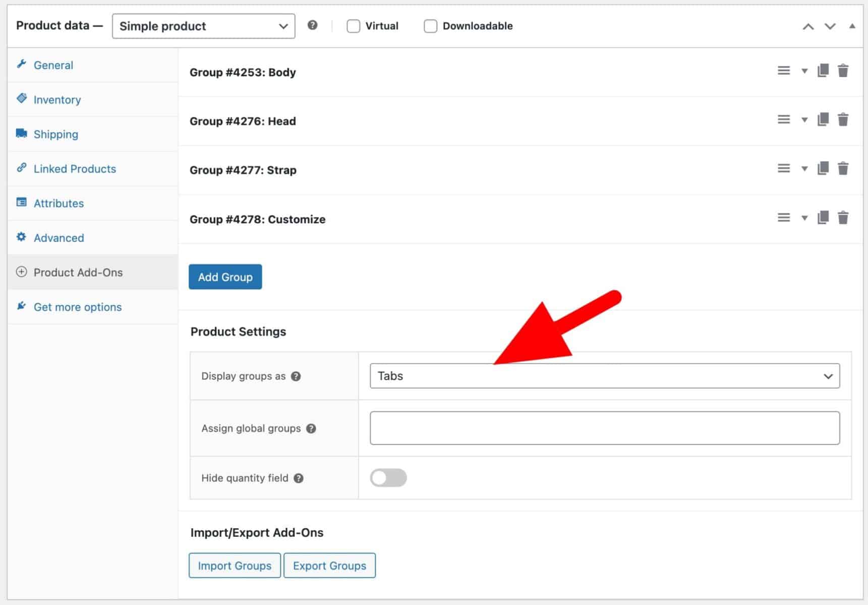
Task: Duplicate the Body group
Action: tap(823, 71)
